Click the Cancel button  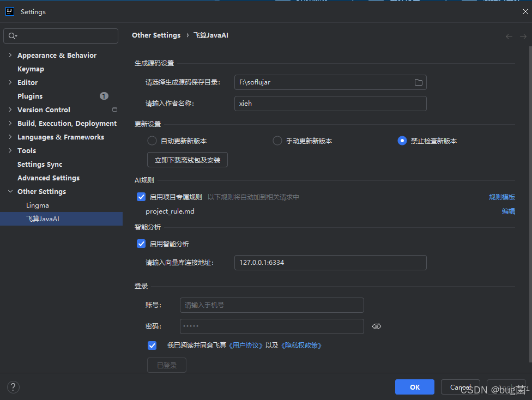pyautogui.click(x=461, y=387)
